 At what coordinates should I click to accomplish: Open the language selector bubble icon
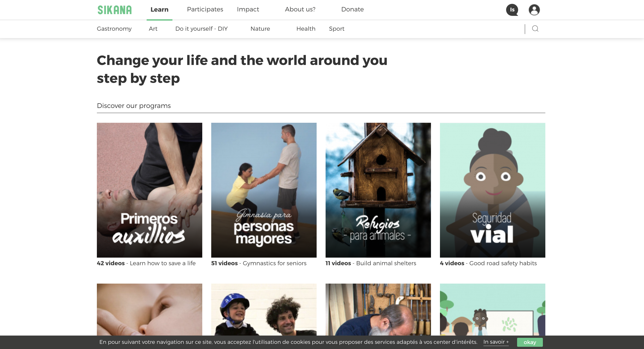click(x=512, y=10)
